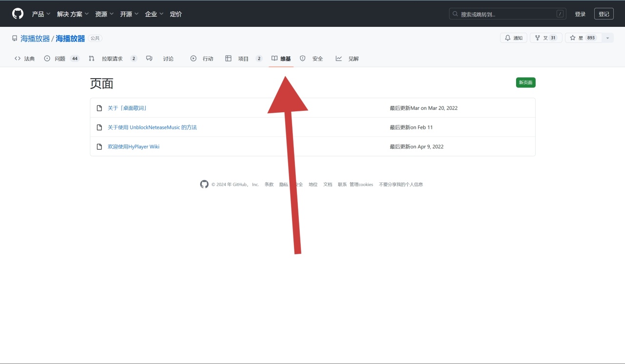Select the 维基 wiki tab

click(281, 59)
